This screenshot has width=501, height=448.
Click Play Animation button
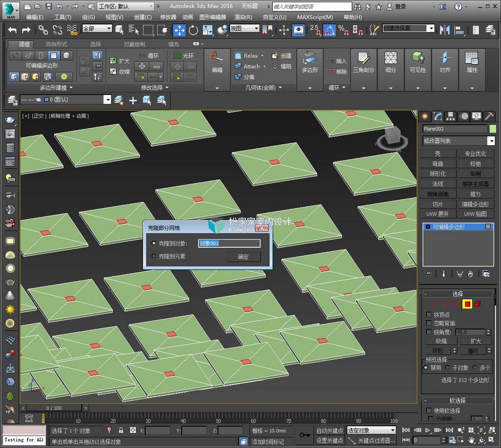tap(427, 430)
